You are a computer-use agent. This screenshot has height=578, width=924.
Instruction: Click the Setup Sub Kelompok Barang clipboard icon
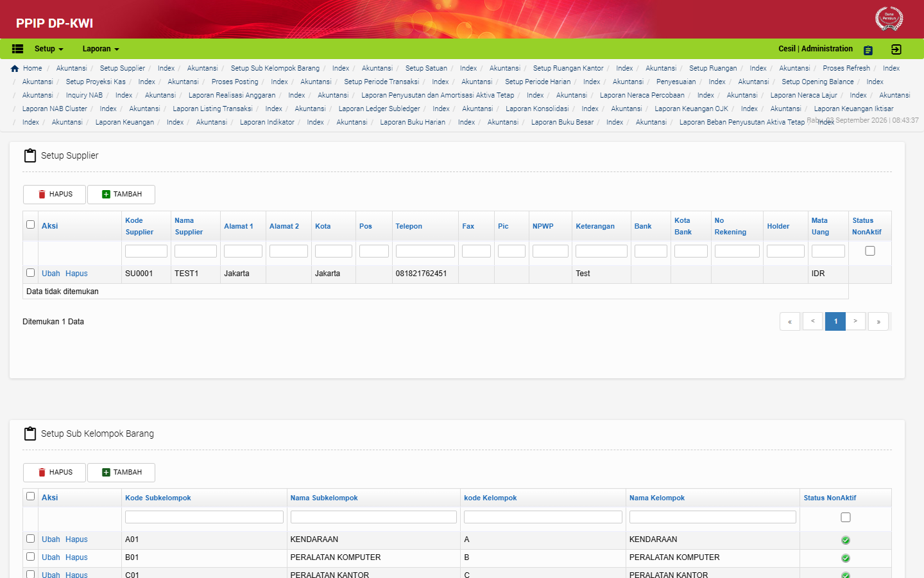click(x=30, y=433)
